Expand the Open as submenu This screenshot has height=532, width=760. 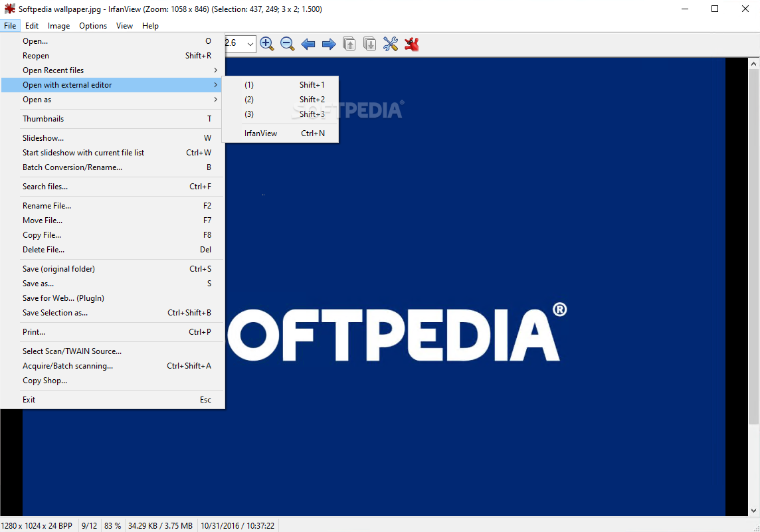click(x=112, y=100)
